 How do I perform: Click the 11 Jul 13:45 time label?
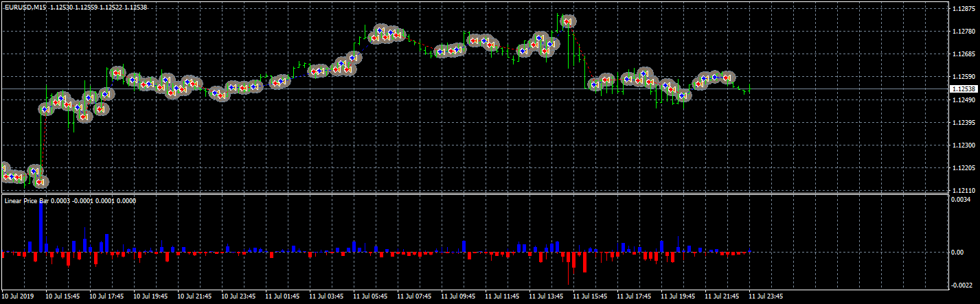(546, 296)
